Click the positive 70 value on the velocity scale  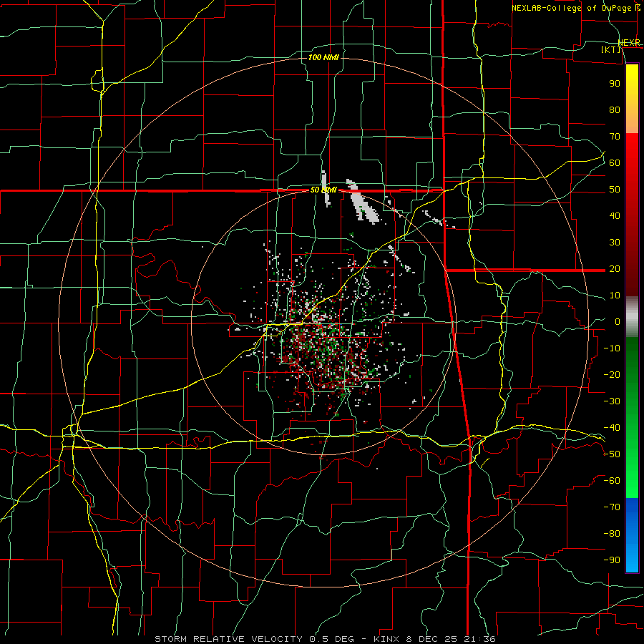[x=615, y=137]
